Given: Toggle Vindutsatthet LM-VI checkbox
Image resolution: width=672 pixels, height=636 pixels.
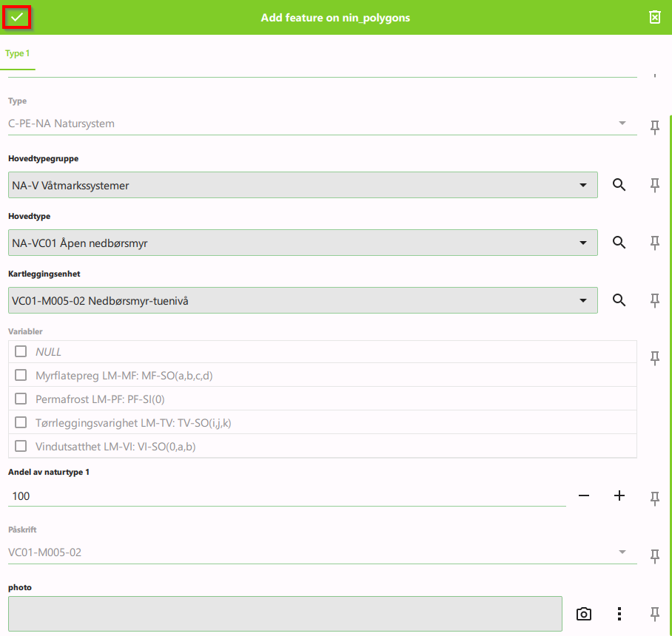Looking at the screenshot, I should pos(21,447).
